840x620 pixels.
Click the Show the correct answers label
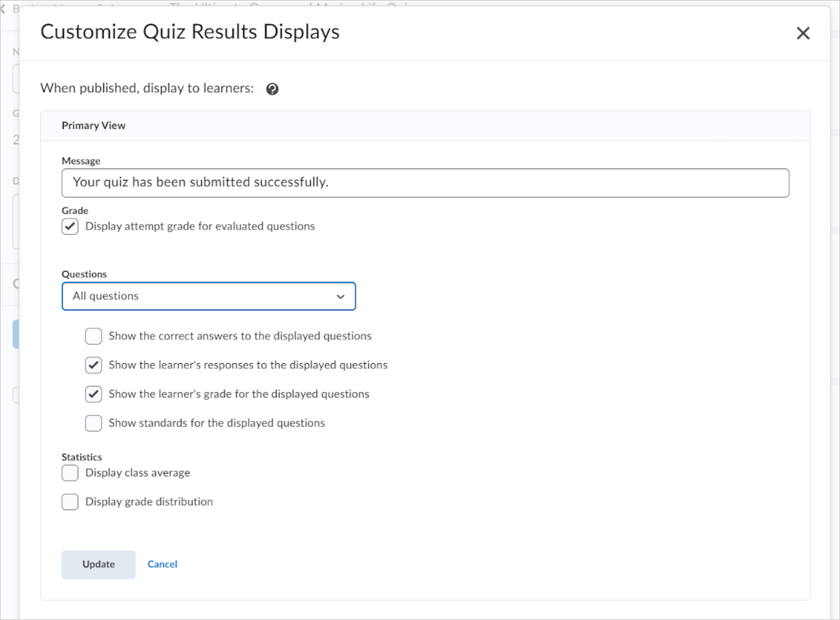pyautogui.click(x=240, y=336)
